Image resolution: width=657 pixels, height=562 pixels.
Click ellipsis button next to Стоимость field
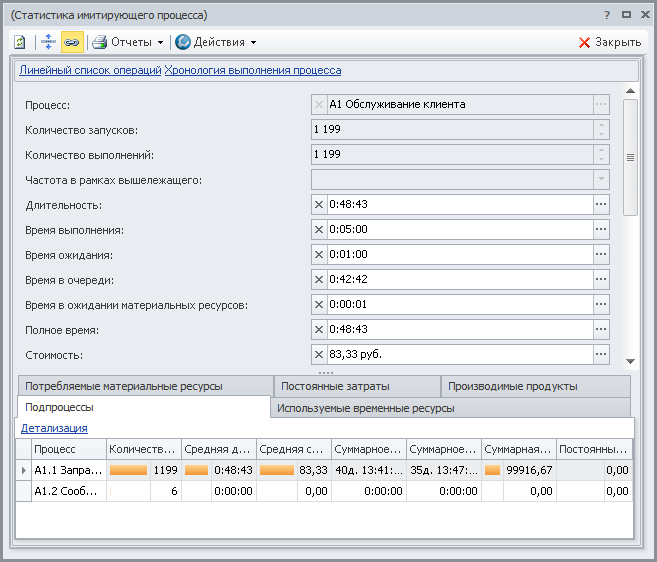(x=601, y=354)
